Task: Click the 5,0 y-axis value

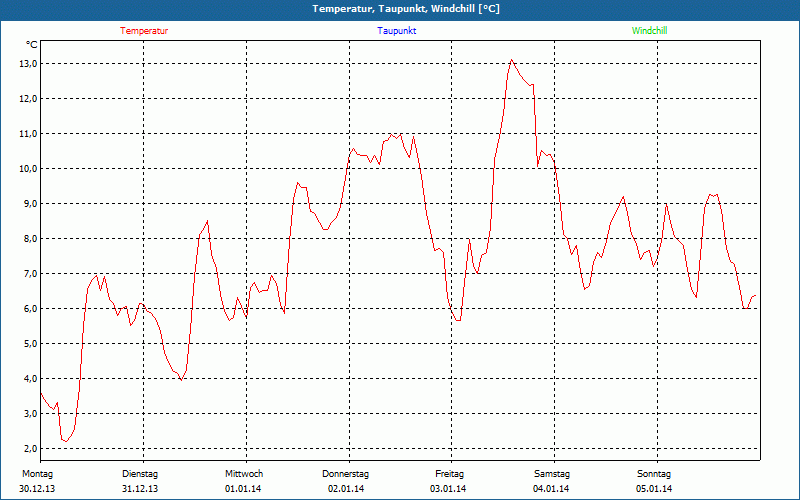Action: click(31, 344)
